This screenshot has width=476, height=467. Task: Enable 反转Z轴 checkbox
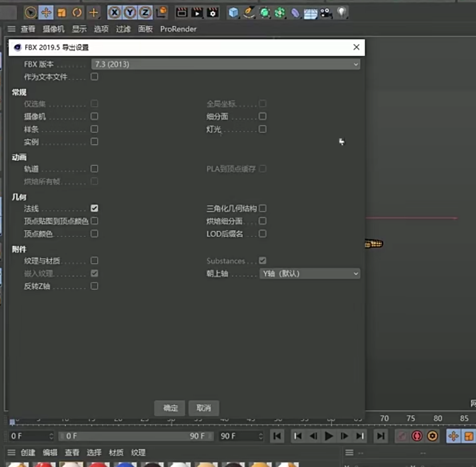coord(94,286)
